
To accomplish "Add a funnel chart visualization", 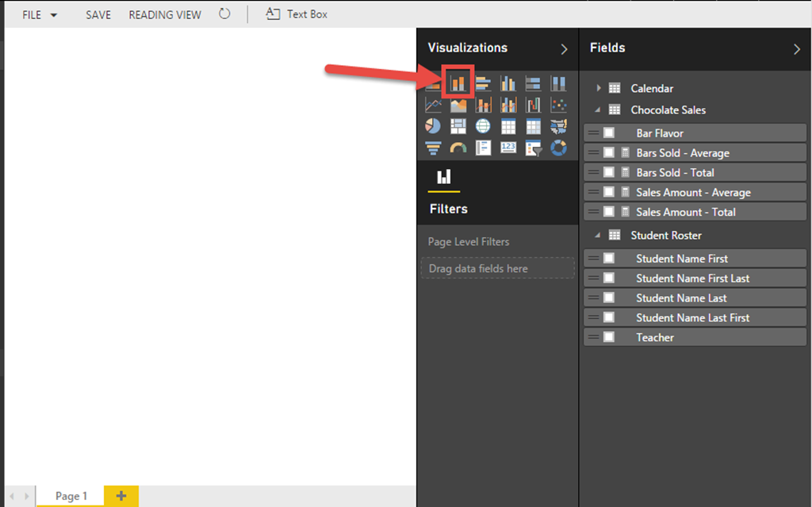I will pyautogui.click(x=433, y=148).
